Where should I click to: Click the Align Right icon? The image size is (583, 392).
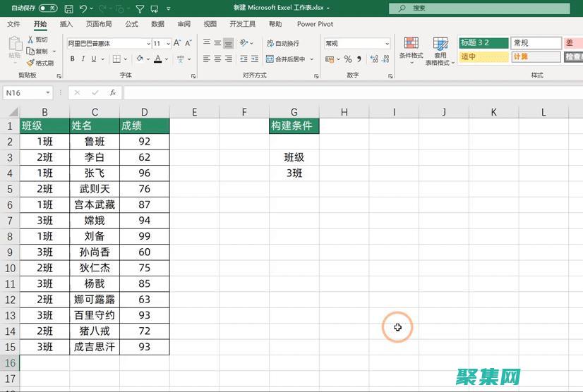pos(229,59)
